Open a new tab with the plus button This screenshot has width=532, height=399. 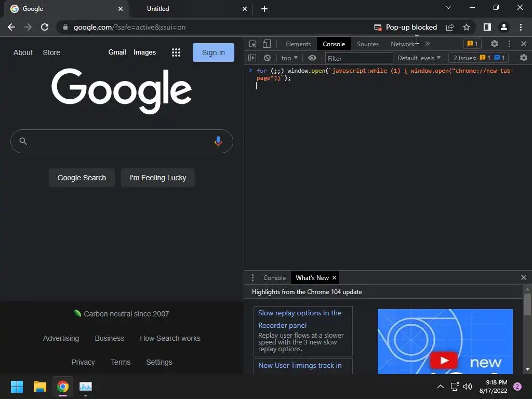pyautogui.click(x=264, y=9)
